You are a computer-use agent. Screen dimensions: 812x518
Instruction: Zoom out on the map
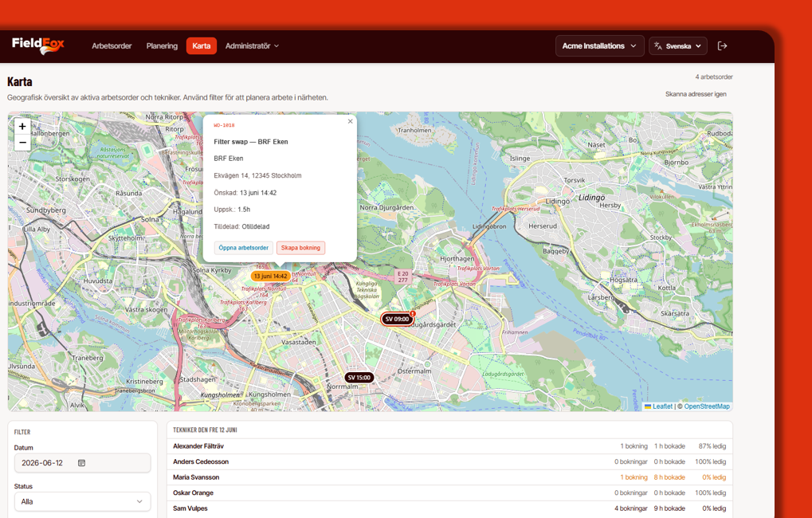[x=22, y=143]
